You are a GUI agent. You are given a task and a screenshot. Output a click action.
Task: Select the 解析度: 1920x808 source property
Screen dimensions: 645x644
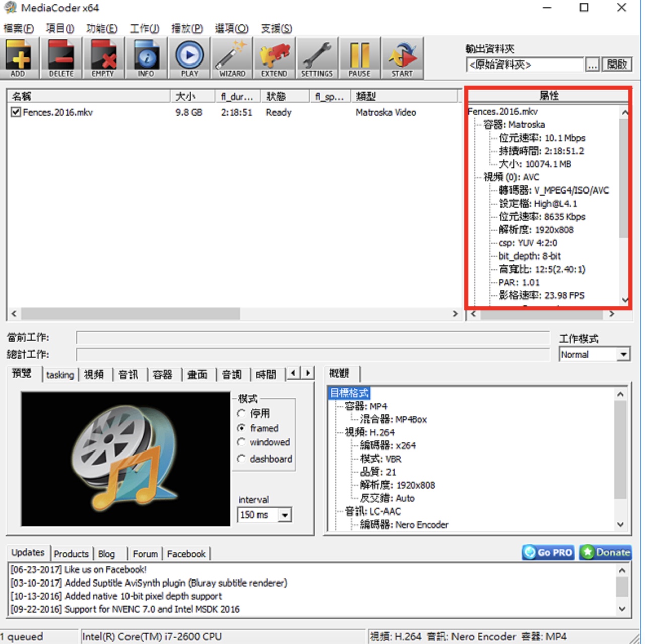[536, 230]
